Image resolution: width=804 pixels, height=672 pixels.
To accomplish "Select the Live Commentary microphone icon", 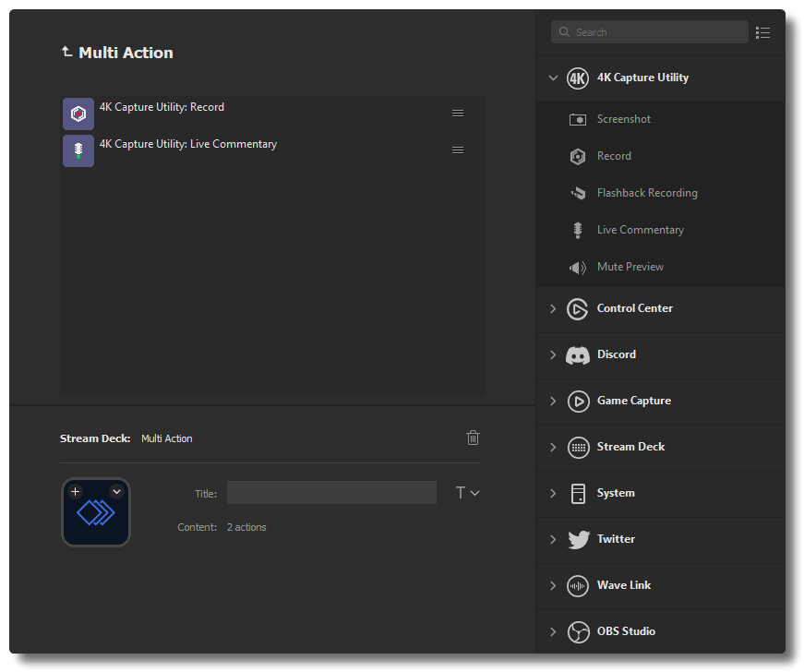I will pyautogui.click(x=578, y=230).
